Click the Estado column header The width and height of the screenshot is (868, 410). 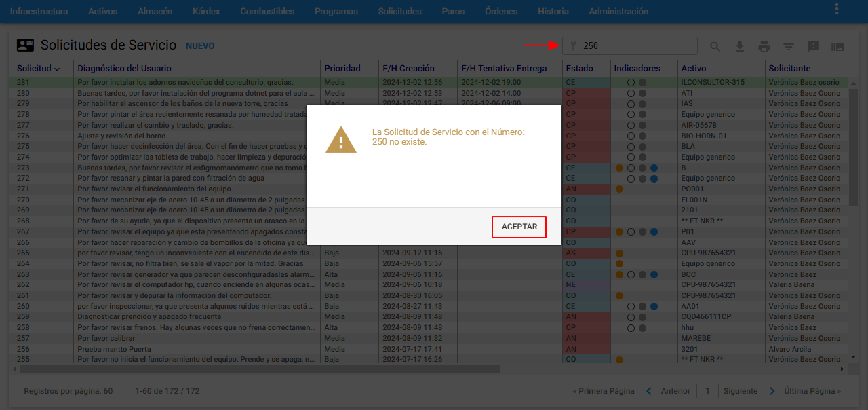[x=579, y=69]
